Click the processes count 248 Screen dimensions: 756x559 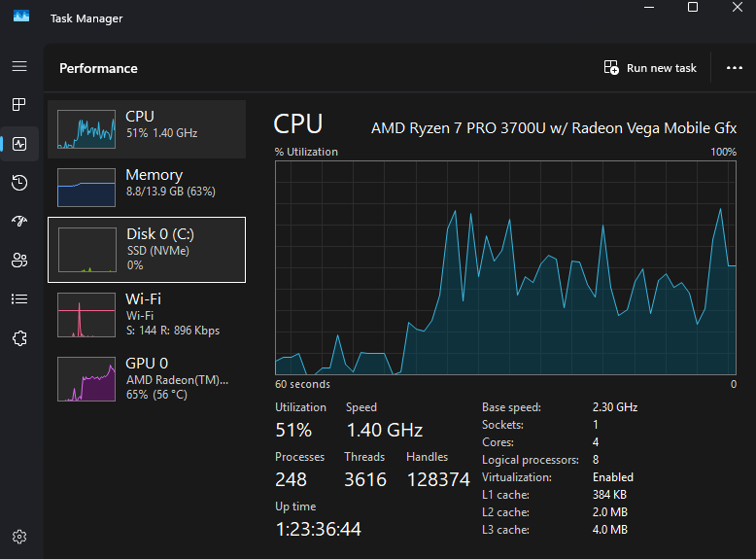tap(291, 479)
